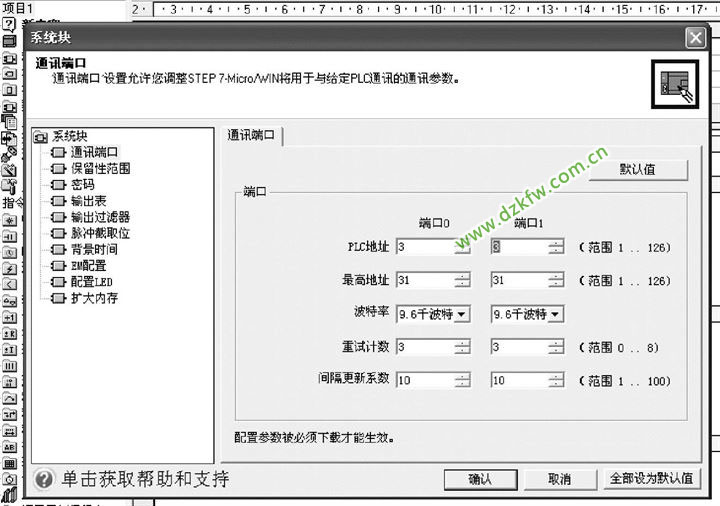Open 配置LED settings
720x506 pixels.
[90, 282]
